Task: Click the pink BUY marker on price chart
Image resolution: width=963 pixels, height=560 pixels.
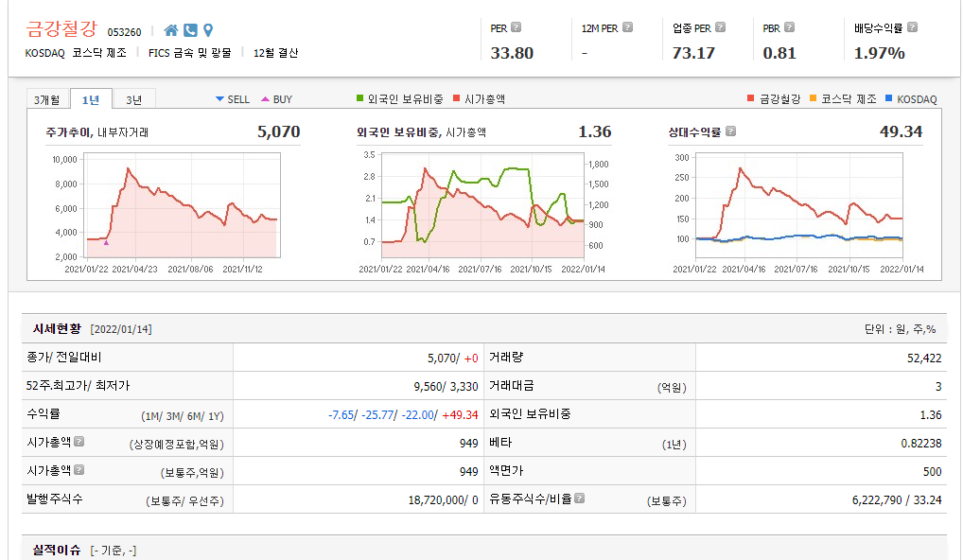Action: (x=106, y=243)
